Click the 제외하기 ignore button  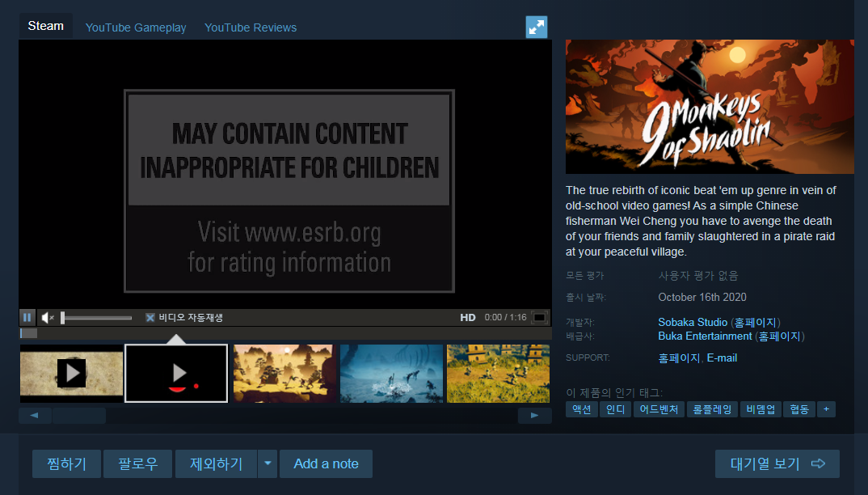217,463
